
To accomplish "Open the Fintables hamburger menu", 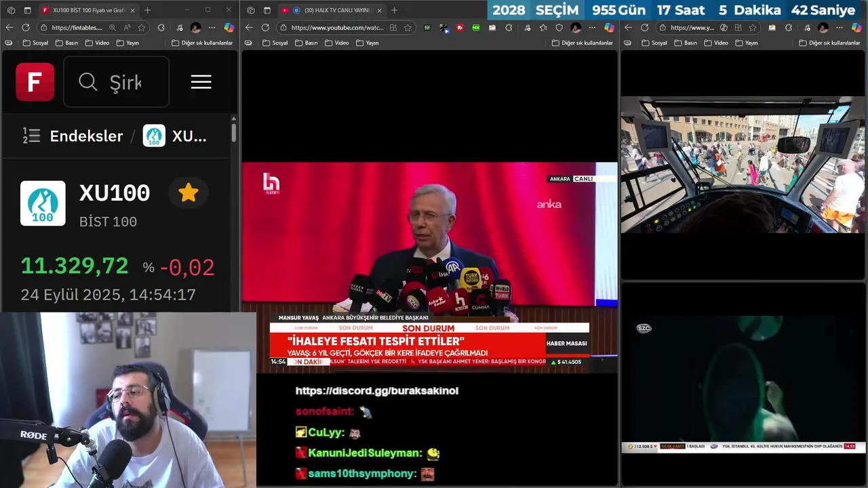I will click(x=201, y=82).
